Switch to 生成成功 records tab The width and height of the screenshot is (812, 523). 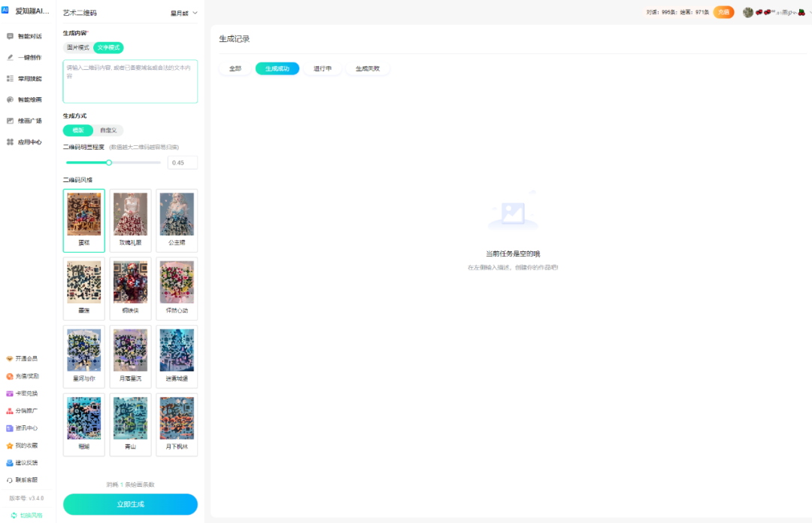277,68
